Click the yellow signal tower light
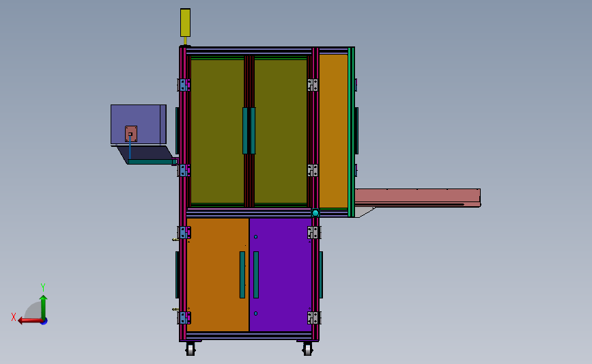 tap(185, 23)
